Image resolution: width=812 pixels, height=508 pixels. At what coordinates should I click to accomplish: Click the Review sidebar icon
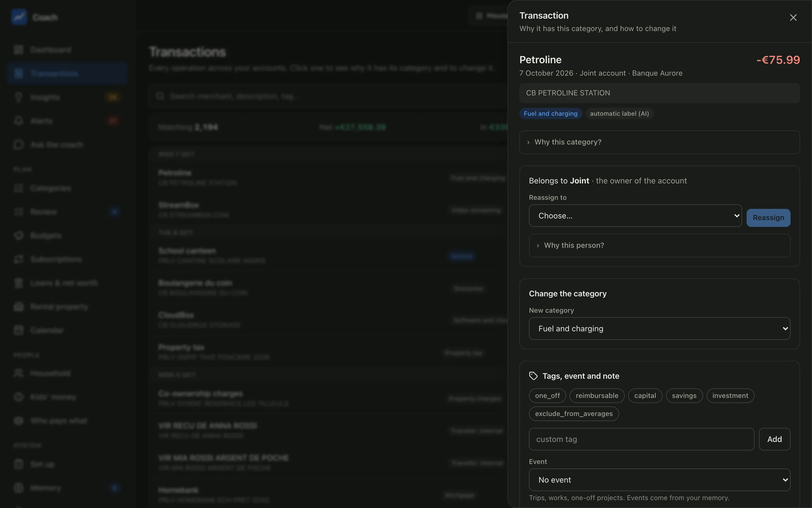tap(19, 212)
